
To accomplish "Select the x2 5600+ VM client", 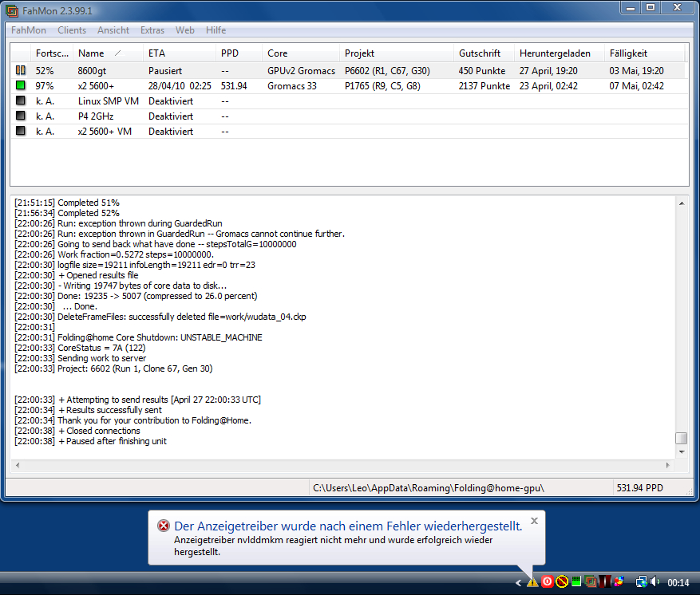I will [105, 131].
